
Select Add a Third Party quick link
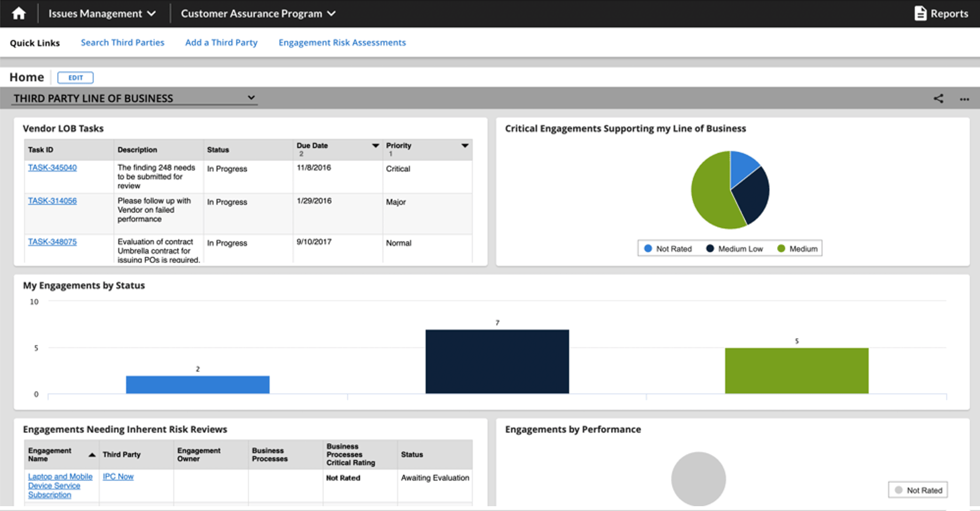coord(221,42)
